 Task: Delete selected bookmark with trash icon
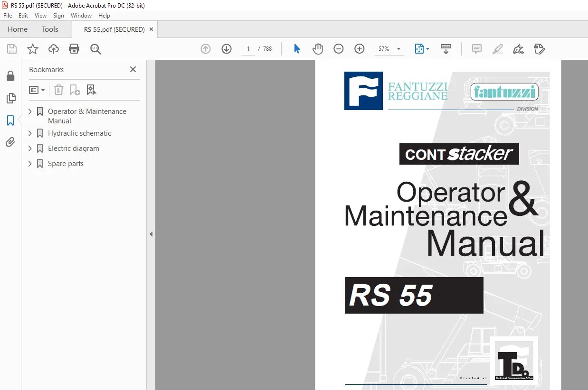[x=58, y=90]
